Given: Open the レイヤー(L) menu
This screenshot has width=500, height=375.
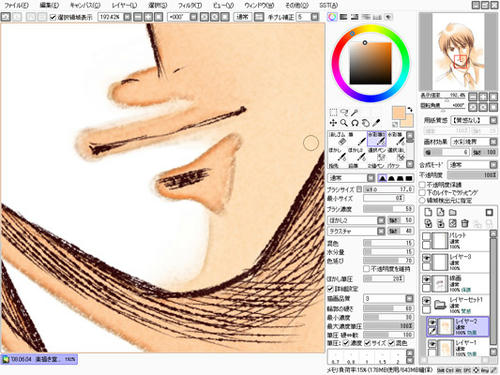Looking at the screenshot, I should click(x=124, y=5).
